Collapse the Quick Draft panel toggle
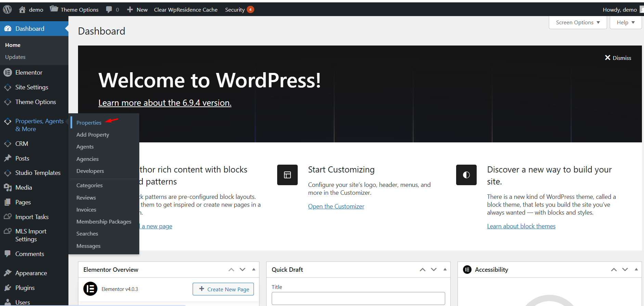 tap(445, 269)
